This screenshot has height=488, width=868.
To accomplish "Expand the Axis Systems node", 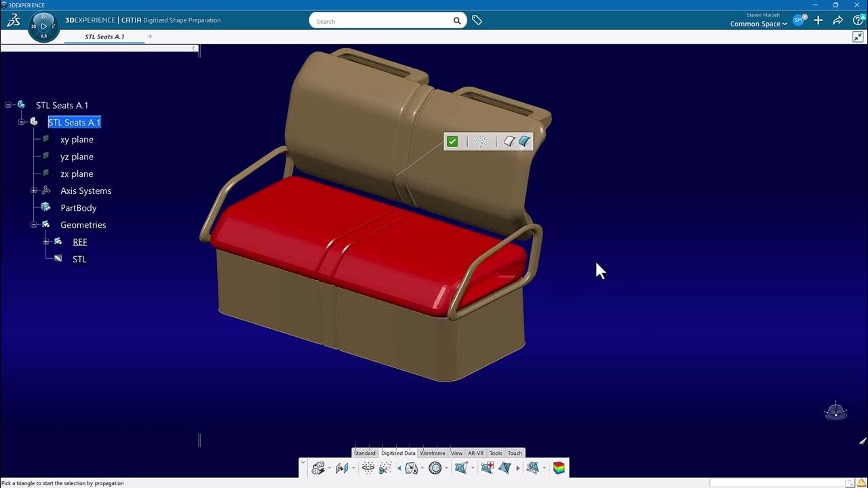I will (33, 190).
